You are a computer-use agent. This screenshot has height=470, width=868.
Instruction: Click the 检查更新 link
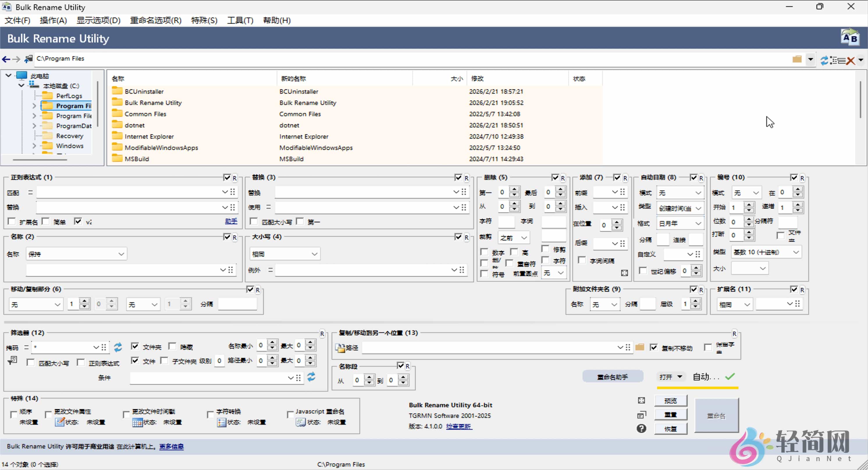459,426
